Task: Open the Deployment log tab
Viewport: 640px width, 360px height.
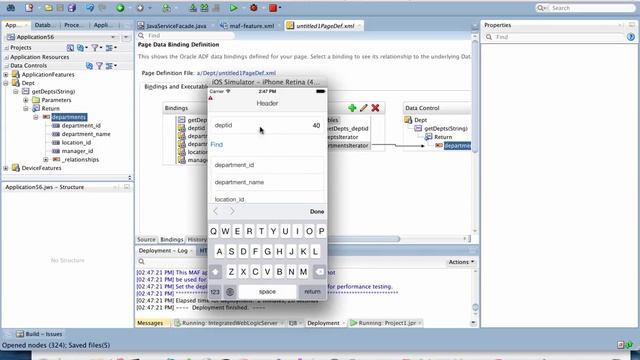Action: click(323, 323)
